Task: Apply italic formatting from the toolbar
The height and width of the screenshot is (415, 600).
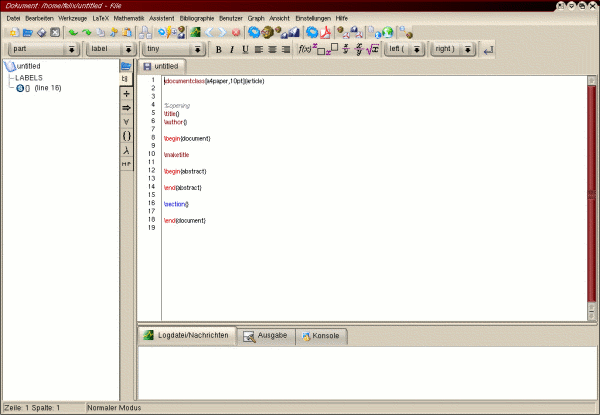Action: 232,49
